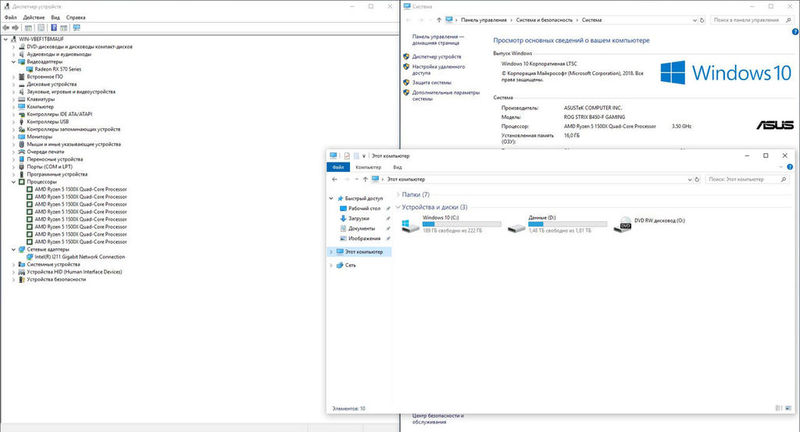Refresh the System window address bar
Image resolution: width=800 pixels, height=432 pixels.
(702, 20)
